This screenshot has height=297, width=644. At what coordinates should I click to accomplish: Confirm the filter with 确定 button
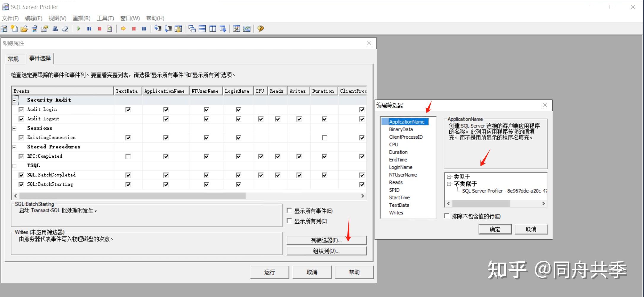495,229
